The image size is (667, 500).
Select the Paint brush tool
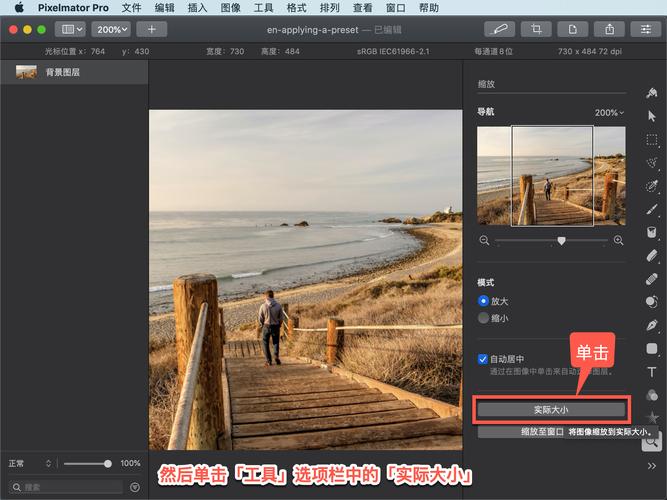point(652,209)
